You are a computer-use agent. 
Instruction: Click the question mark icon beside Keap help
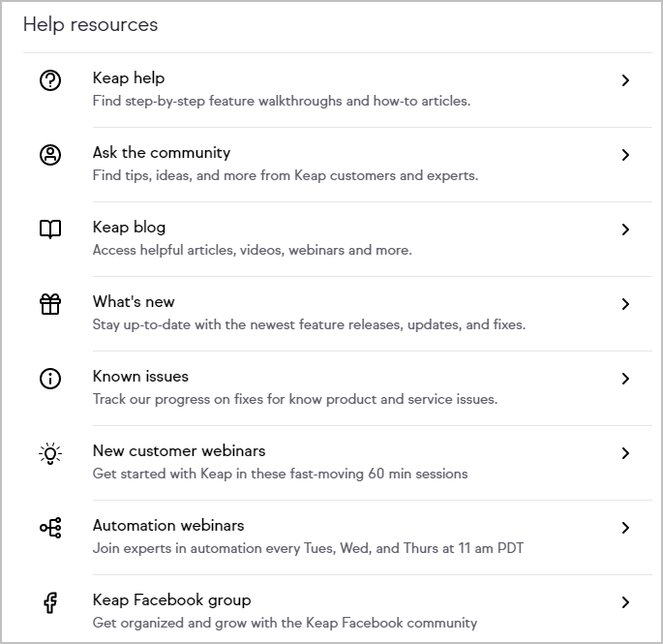[x=50, y=81]
